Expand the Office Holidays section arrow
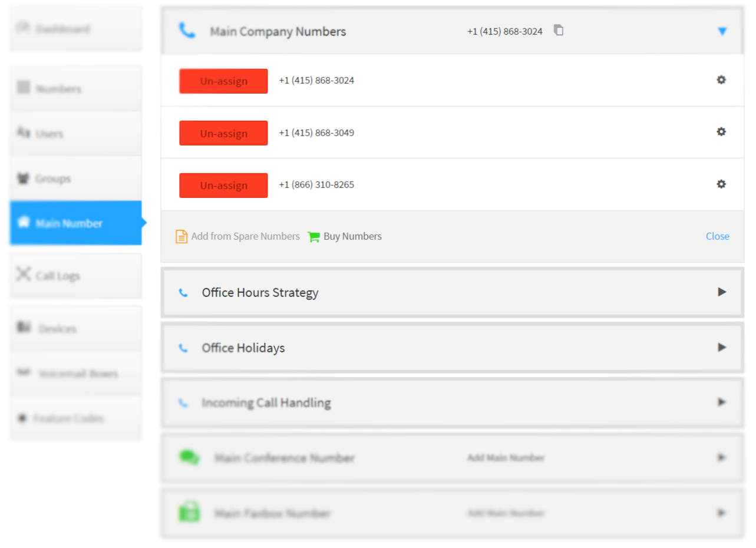 point(722,347)
